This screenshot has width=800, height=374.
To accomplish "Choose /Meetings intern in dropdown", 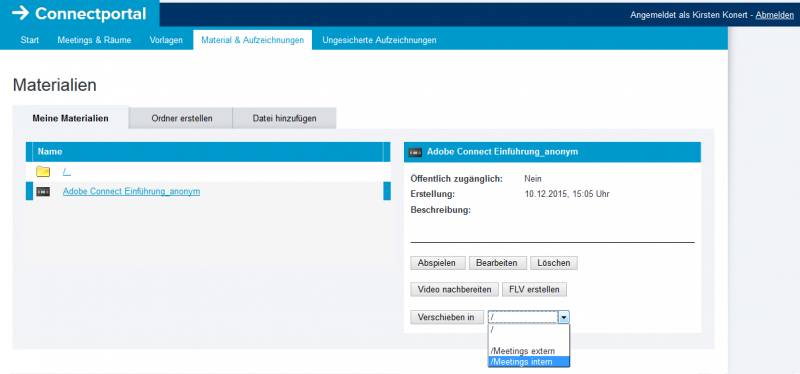I will click(x=528, y=362).
